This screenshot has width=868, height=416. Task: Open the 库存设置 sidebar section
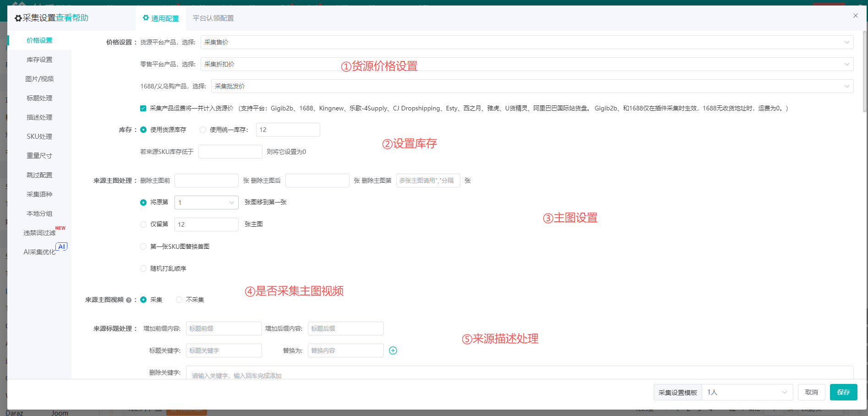[39, 60]
